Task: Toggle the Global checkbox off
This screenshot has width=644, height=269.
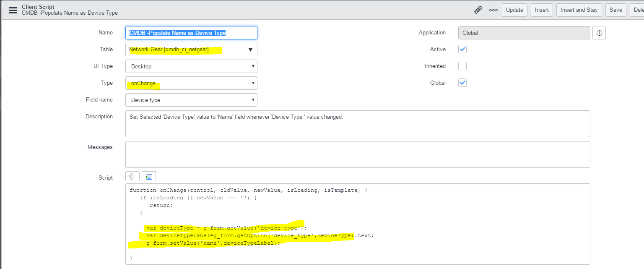Action: point(462,83)
